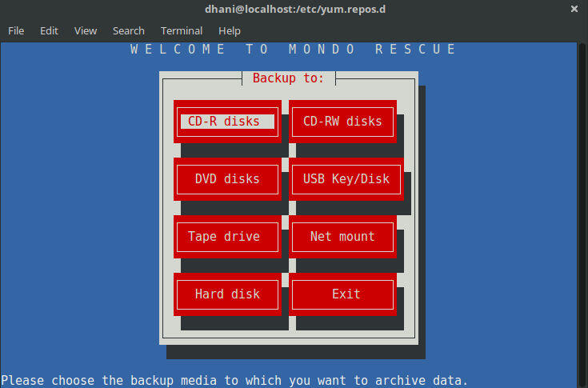Screen dimensions: 588x388
Task: Click the 'Please choose the backup media' message
Action: pyautogui.click(x=234, y=380)
